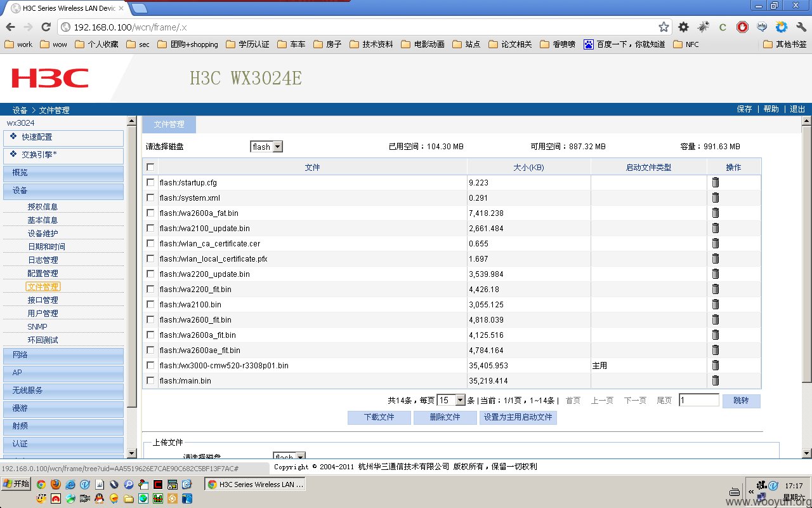The image size is (812, 508).
Task: Select checkbox for flash:/wa2200_fit.bin
Action: click(150, 289)
